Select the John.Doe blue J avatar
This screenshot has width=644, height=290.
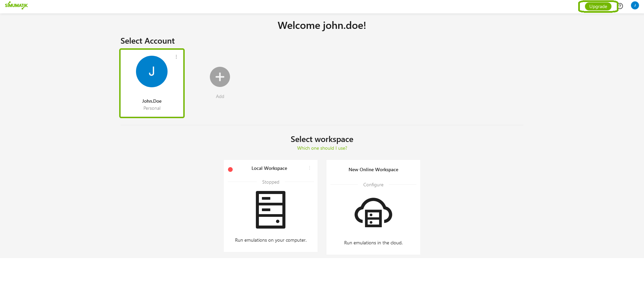[x=152, y=71]
